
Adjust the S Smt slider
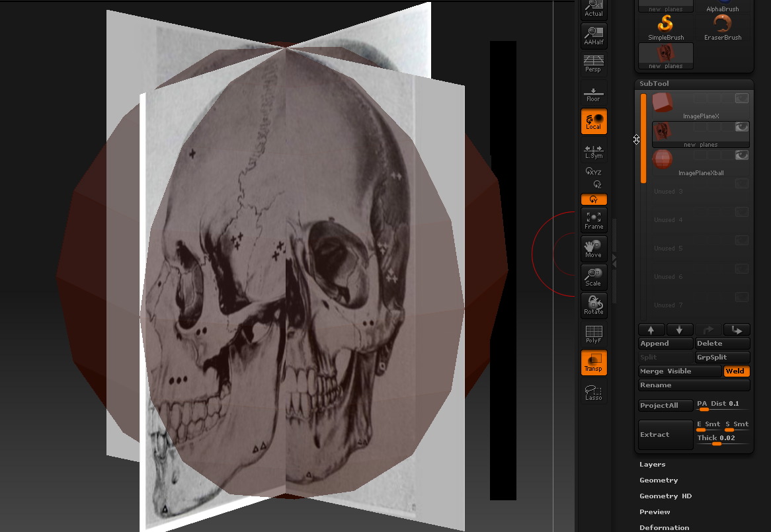tap(737, 426)
